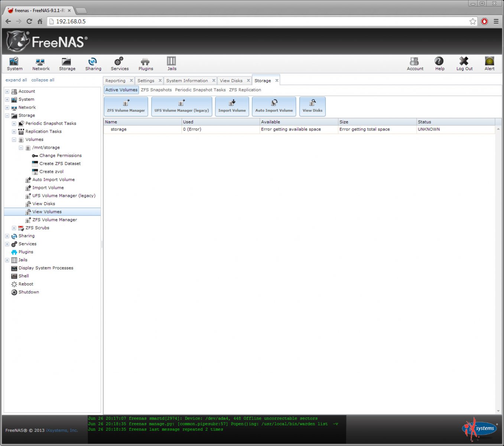Open the ZFS Snapshots sub-tab
Screen dimensions: 504x446
[156, 90]
